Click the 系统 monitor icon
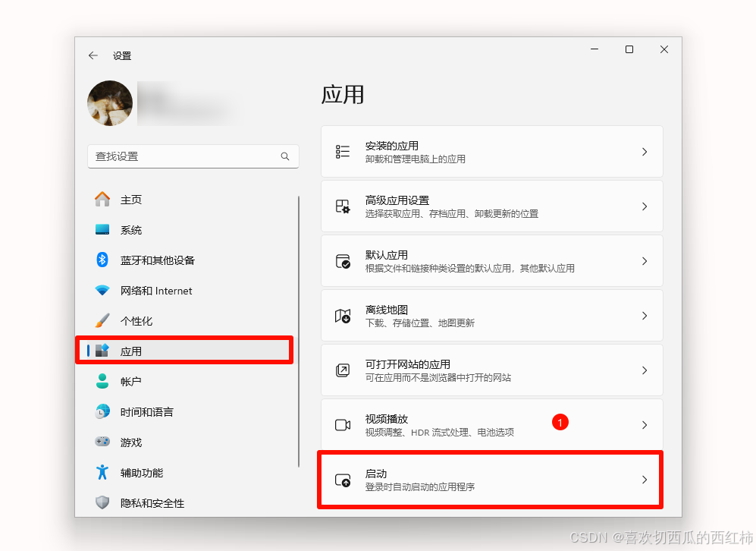 (102, 230)
